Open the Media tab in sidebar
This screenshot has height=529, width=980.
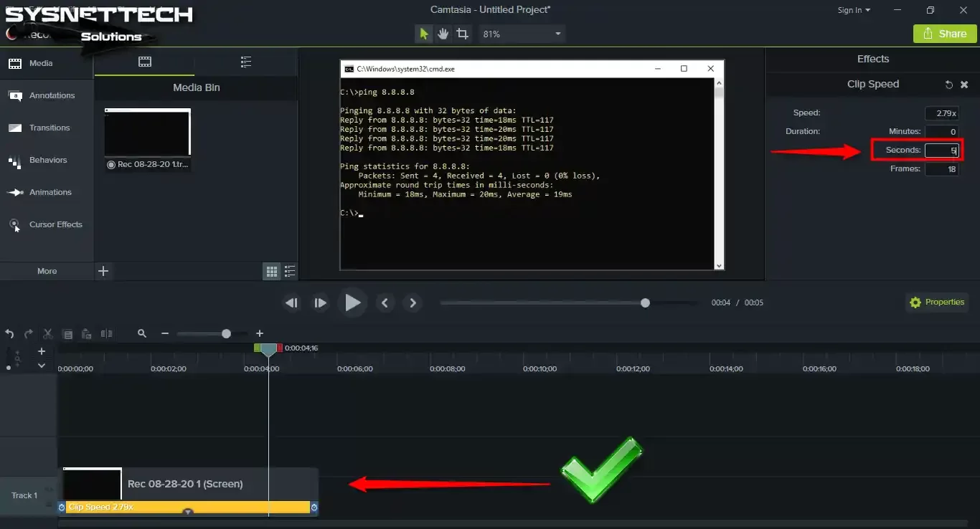pos(47,63)
